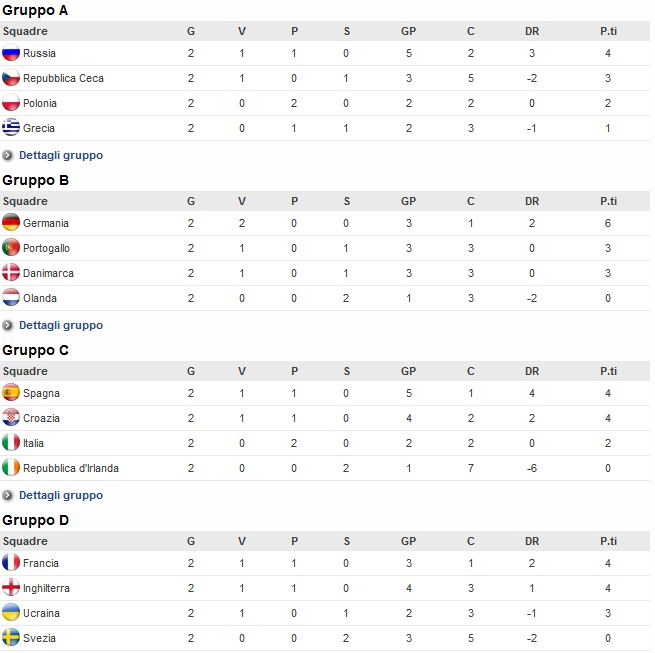Click arrow bullet beside Gruppo A details
The height and width of the screenshot is (653, 655).
pyautogui.click(x=7, y=156)
